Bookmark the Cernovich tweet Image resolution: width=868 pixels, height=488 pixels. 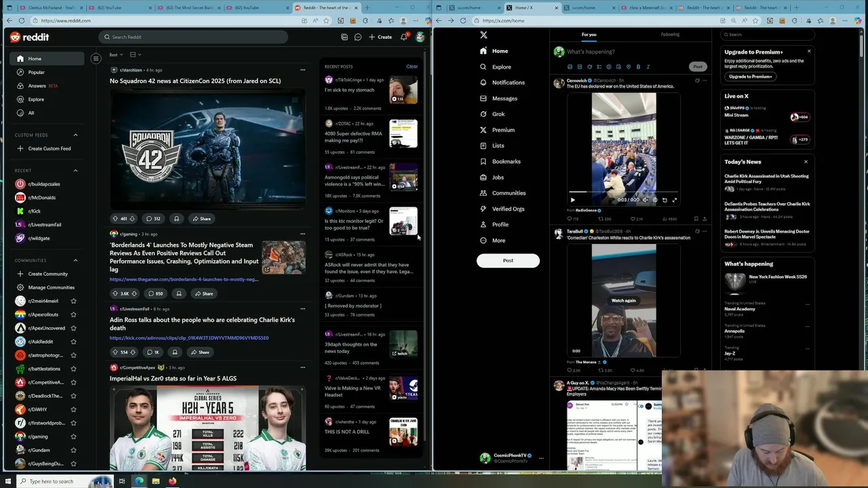tap(696, 219)
